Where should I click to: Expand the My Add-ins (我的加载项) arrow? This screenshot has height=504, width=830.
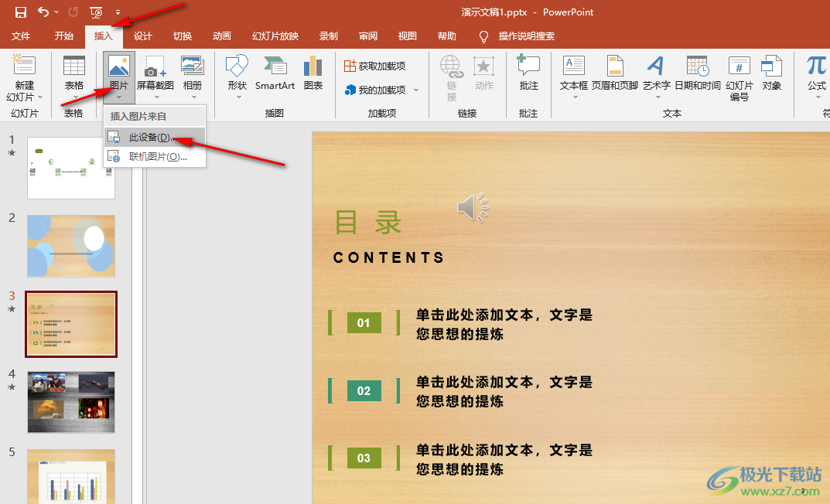click(416, 90)
